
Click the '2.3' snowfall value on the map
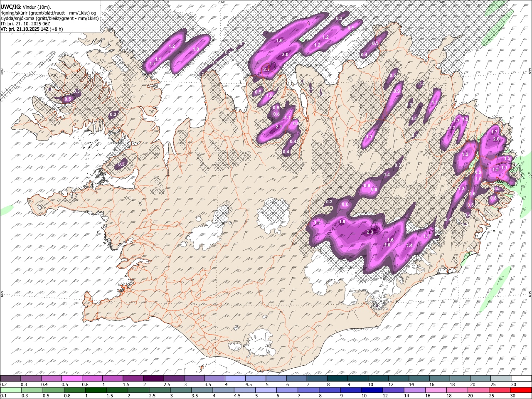(370, 232)
